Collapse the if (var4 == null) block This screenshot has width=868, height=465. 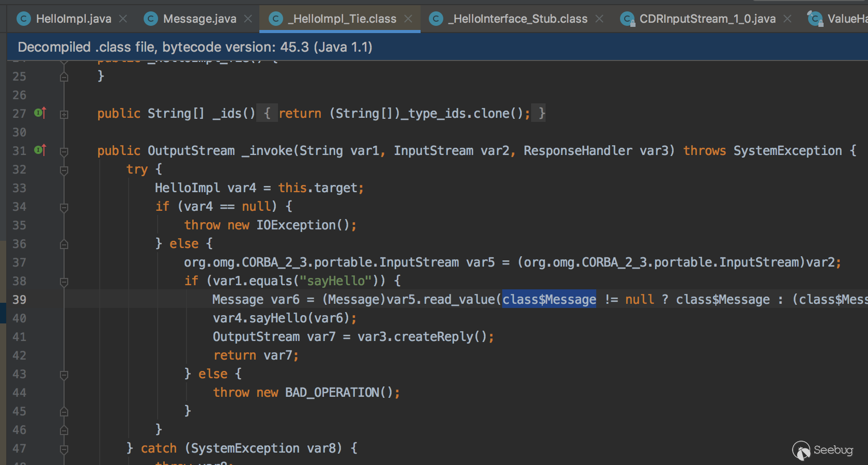pos(64,207)
